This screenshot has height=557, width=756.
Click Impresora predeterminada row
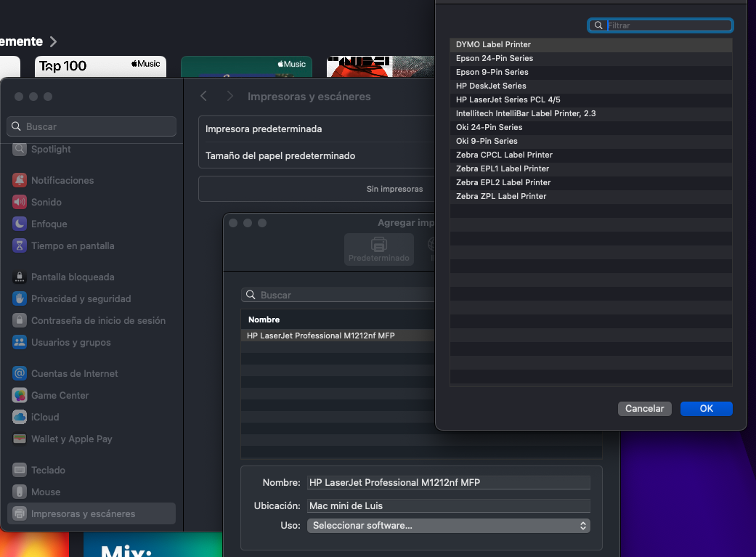(x=317, y=129)
